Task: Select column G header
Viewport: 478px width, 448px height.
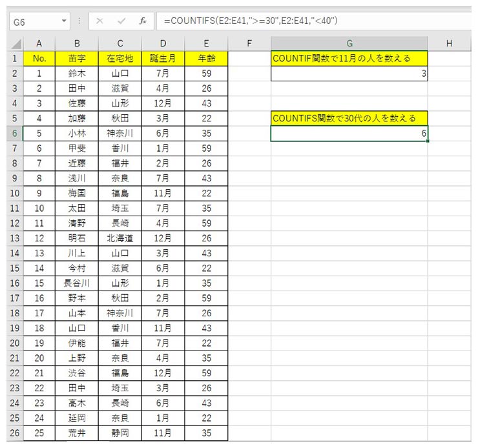Action: [349, 43]
